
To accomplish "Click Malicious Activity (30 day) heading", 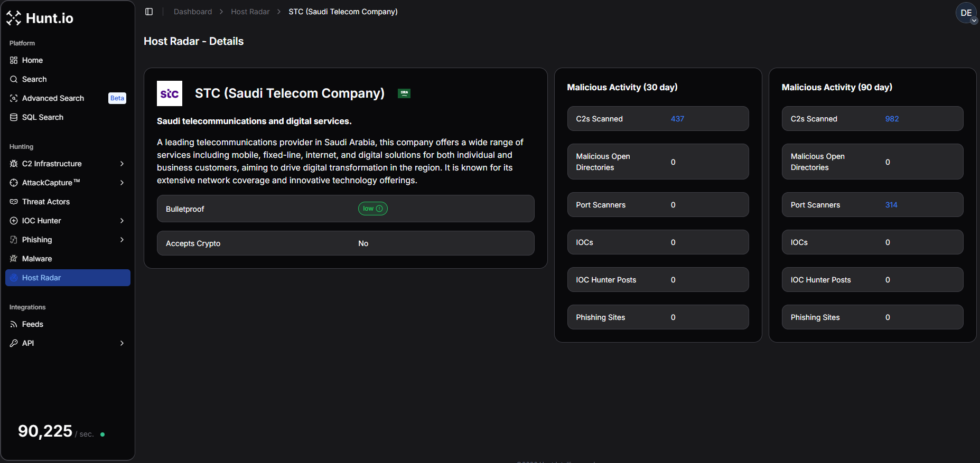I will (x=622, y=87).
